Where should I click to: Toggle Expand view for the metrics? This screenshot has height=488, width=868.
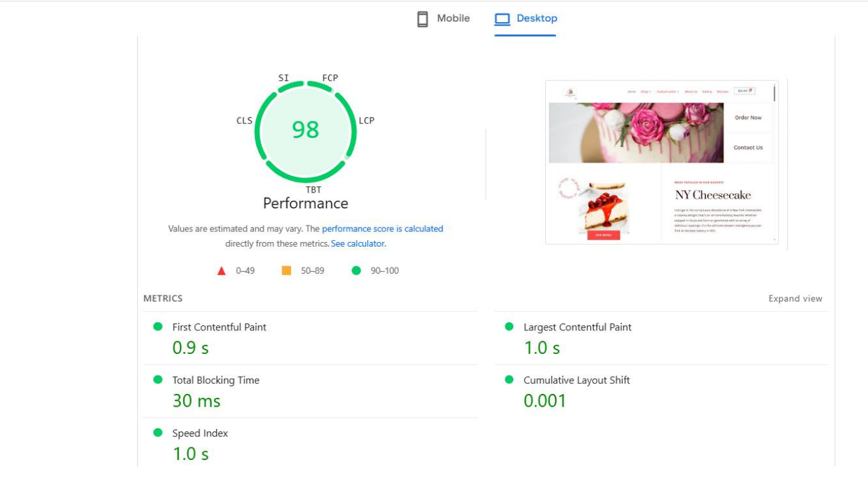[x=795, y=299]
